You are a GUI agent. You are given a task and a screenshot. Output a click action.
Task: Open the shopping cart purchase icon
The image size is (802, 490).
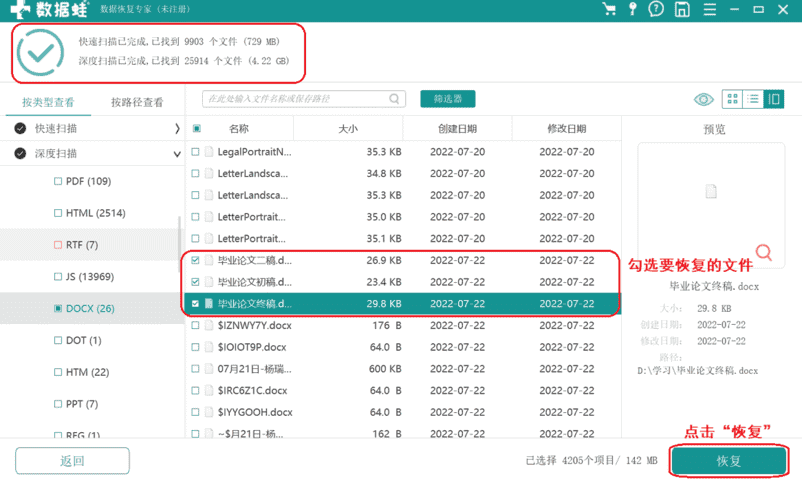(609, 10)
